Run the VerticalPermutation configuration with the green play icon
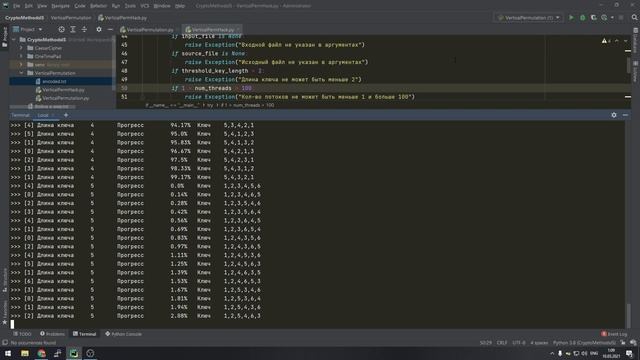Image resolution: width=640 pixels, height=360 pixels. [x=571, y=18]
